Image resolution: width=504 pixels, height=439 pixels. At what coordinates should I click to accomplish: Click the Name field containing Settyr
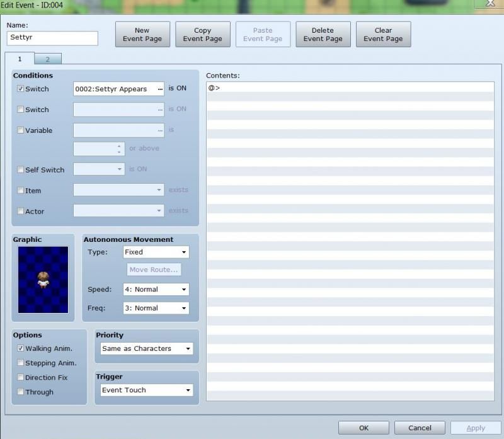click(x=52, y=38)
